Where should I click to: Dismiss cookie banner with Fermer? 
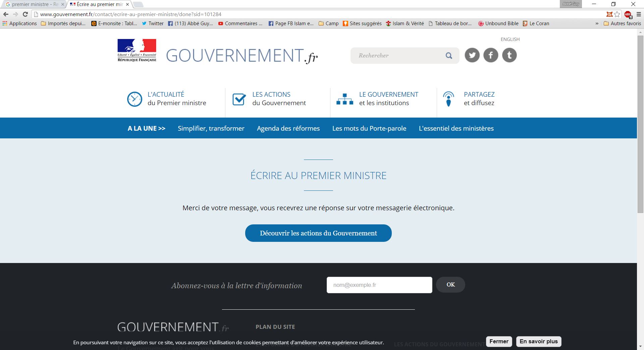pyautogui.click(x=499, y=342)
